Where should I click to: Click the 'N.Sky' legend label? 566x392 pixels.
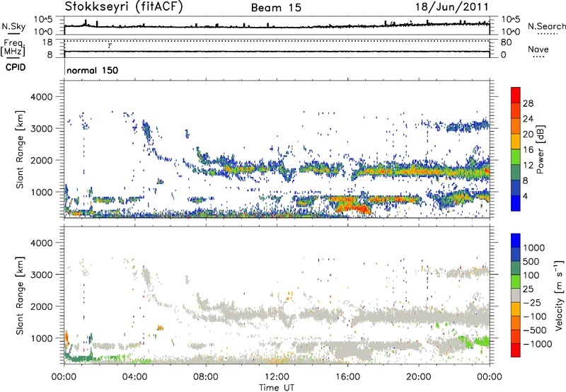coord(13,26)
